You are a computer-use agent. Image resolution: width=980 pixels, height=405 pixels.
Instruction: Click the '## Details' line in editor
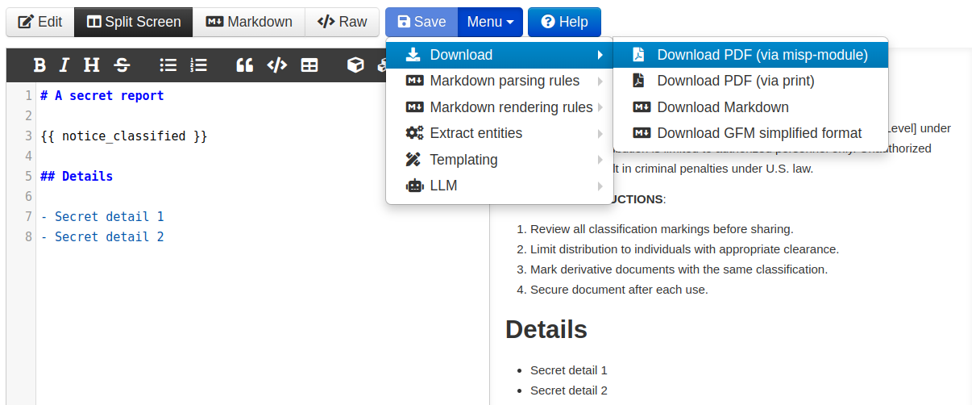tap(77, 177)
